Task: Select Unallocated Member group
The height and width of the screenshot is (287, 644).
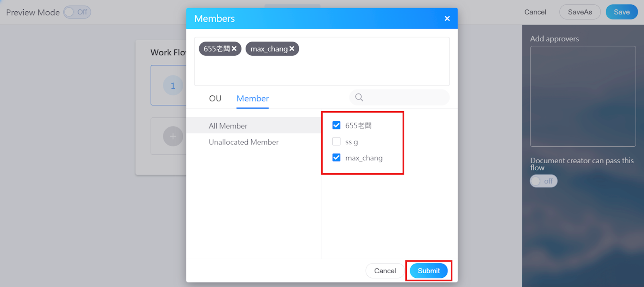Action: click(x=243, y=142)
